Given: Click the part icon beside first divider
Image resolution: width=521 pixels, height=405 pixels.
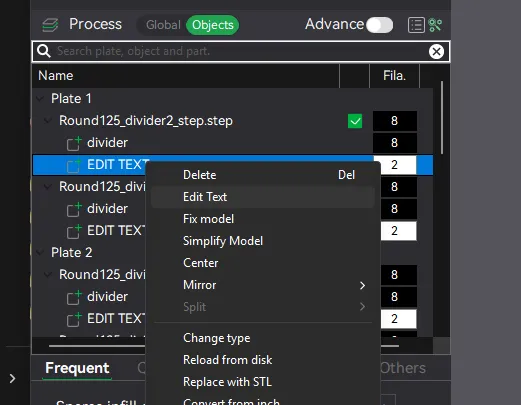Looking at the screenshot, I should [x=74, y=143].
